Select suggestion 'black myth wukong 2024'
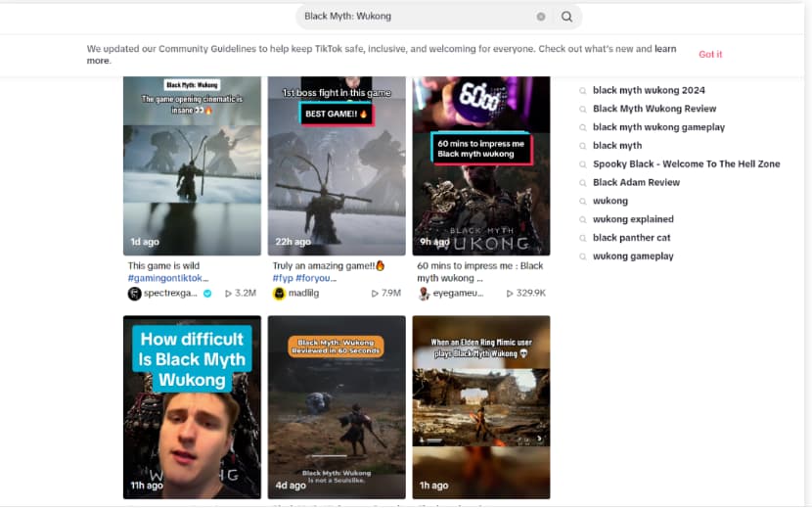 (x=649, y=90)
